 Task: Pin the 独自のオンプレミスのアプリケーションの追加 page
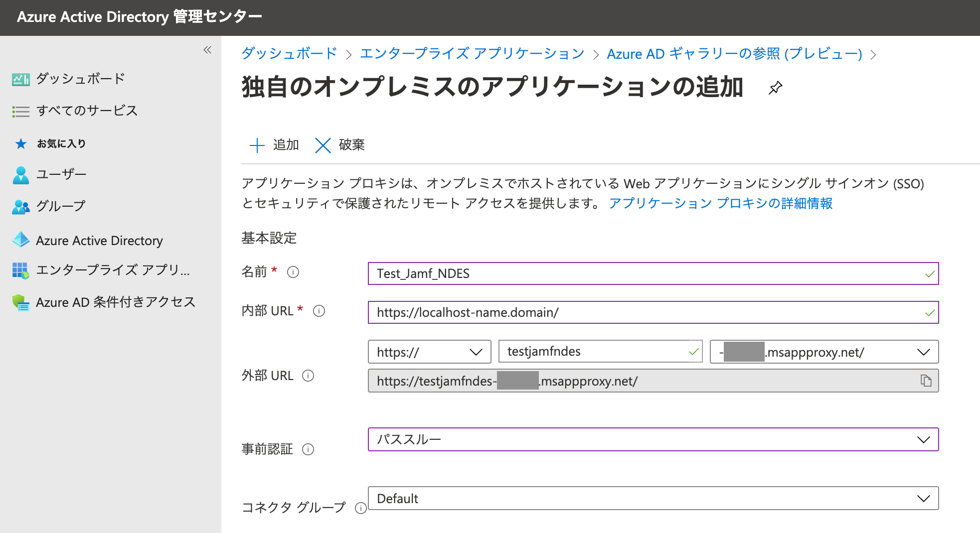(x=775, y=88)
